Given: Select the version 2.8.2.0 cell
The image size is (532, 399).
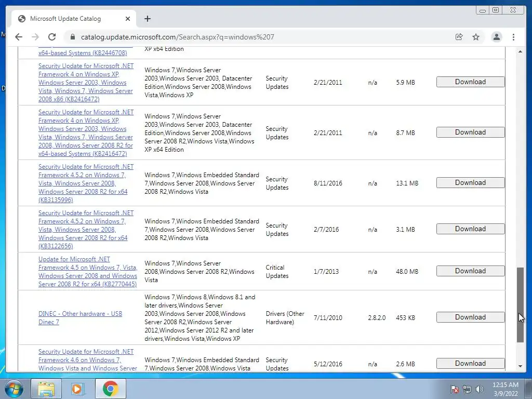Looking at the screenshot, I should click(377, 318).
